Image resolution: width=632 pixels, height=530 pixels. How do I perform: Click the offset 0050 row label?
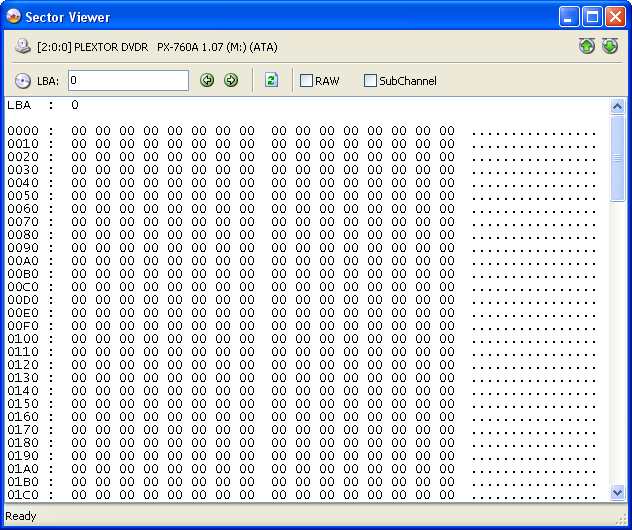(23, 196)
